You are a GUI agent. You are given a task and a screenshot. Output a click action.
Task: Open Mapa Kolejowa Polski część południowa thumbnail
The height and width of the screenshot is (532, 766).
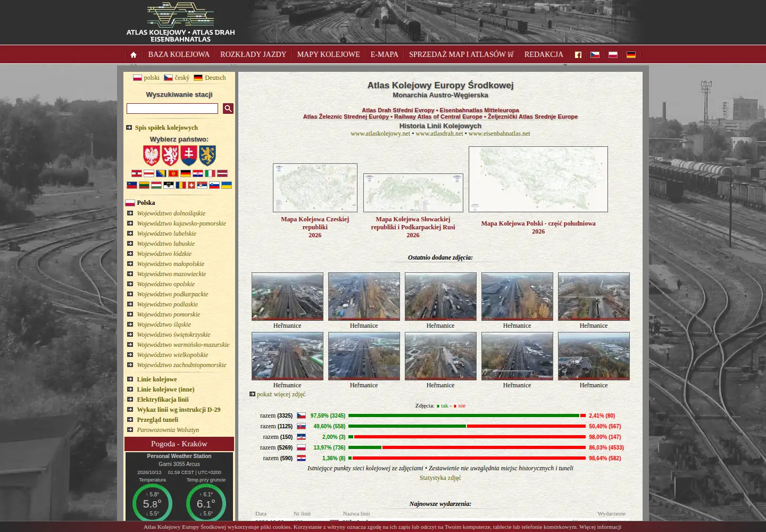(538, 179)
